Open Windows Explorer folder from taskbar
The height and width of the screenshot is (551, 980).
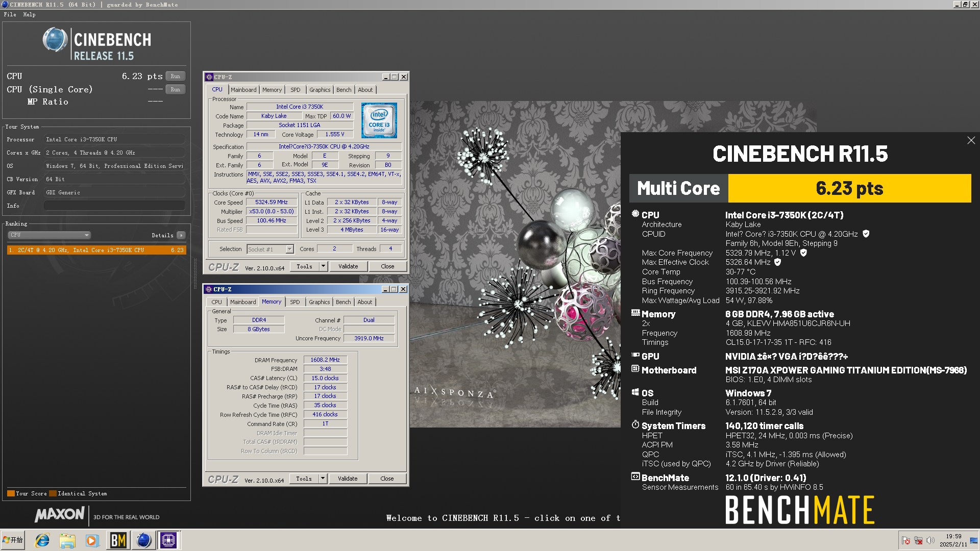click(x=67, y=540)
